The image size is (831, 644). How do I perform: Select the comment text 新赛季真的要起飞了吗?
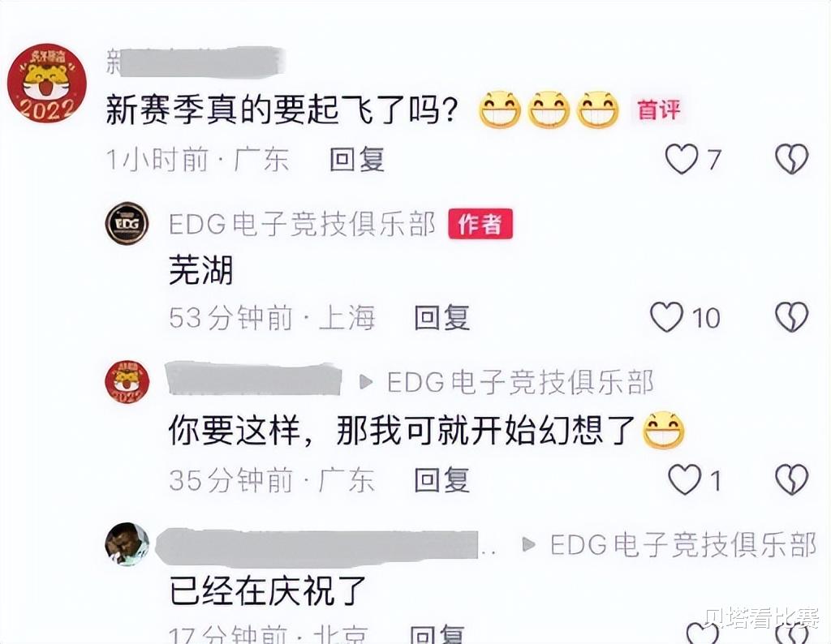(282, 110)
